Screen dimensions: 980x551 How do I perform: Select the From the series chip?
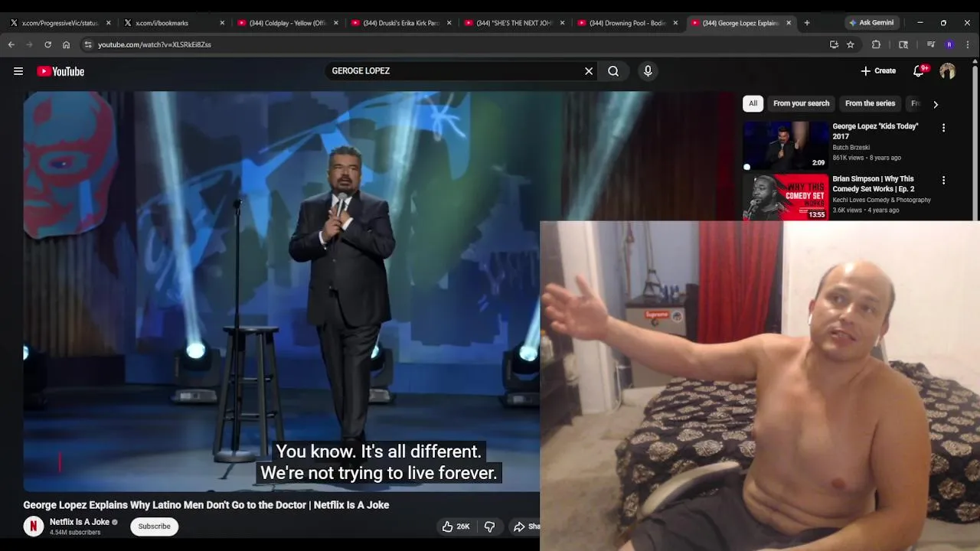pos(870,103)
